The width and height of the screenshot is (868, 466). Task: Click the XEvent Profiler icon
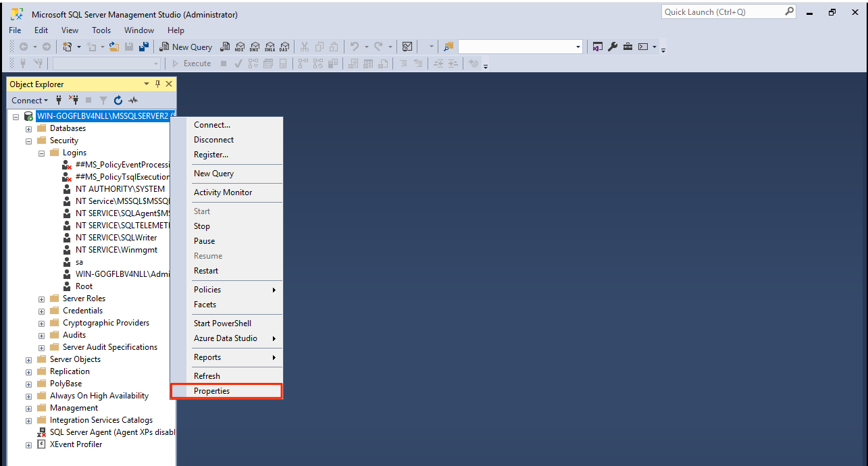pyautogui.click(x=41, y=444)
